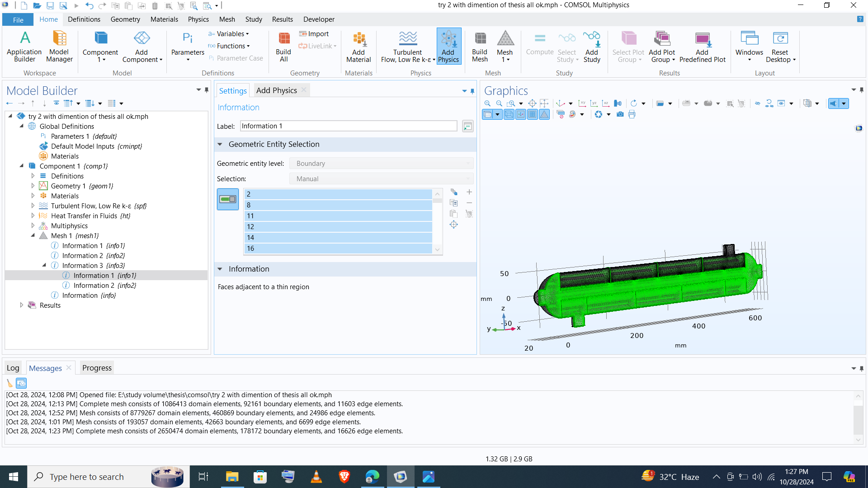
Task: Click the Zoom Extents icon
Action: (533, 103)
